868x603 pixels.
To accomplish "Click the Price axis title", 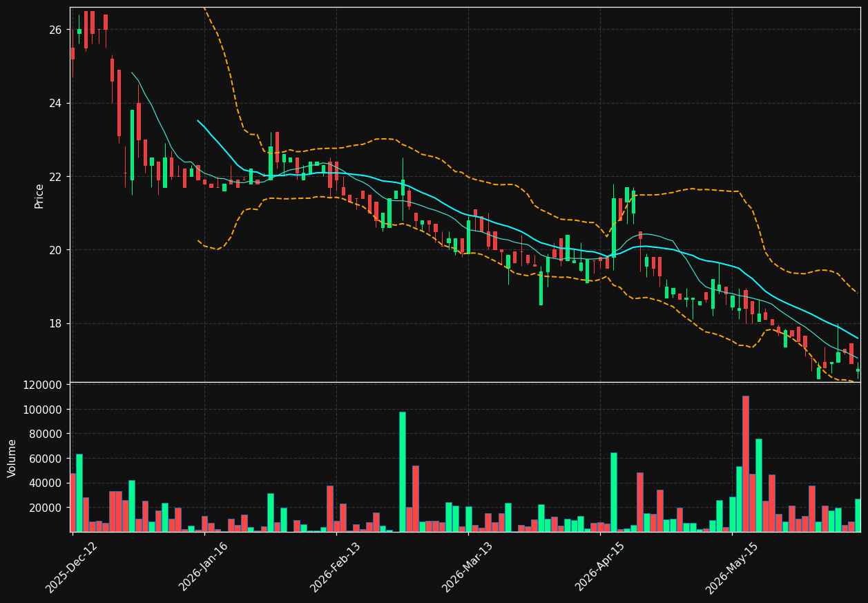I will 39,195.
